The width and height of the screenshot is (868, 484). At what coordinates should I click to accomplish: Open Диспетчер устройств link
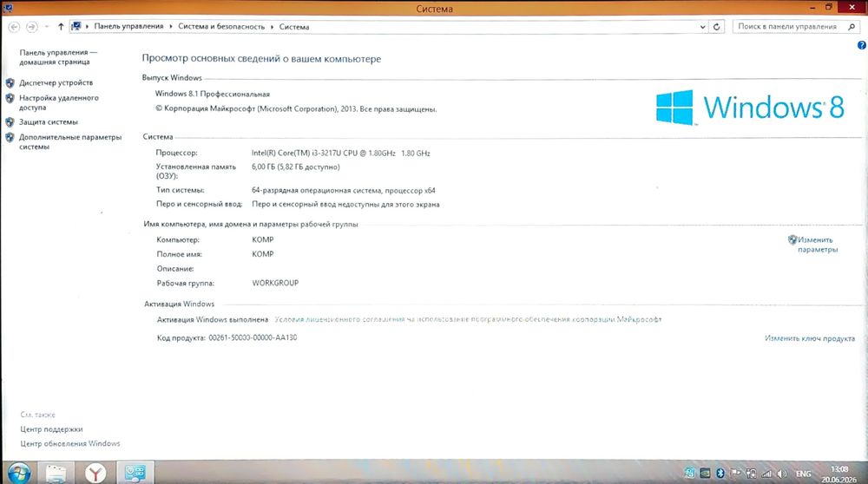pos(56,82)
